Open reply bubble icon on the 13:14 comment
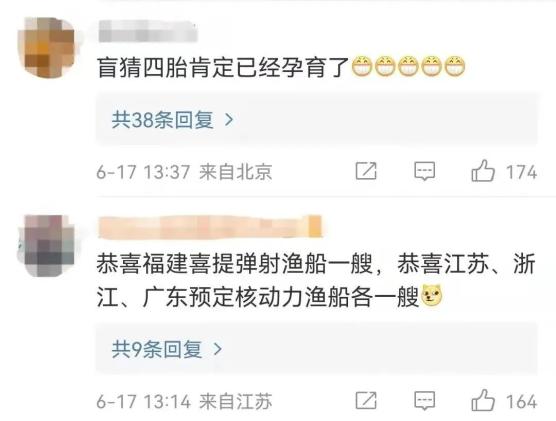Screen dimensions: 556x421 coord(424,401)
